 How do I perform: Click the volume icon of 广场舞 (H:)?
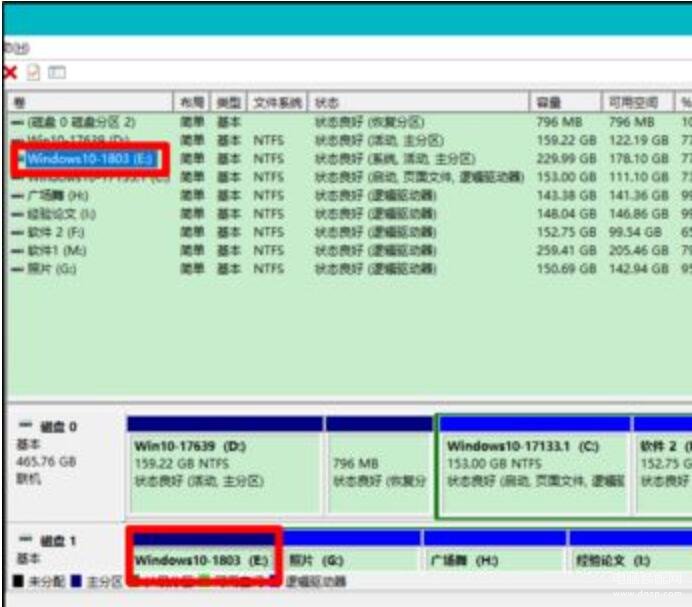18,196
